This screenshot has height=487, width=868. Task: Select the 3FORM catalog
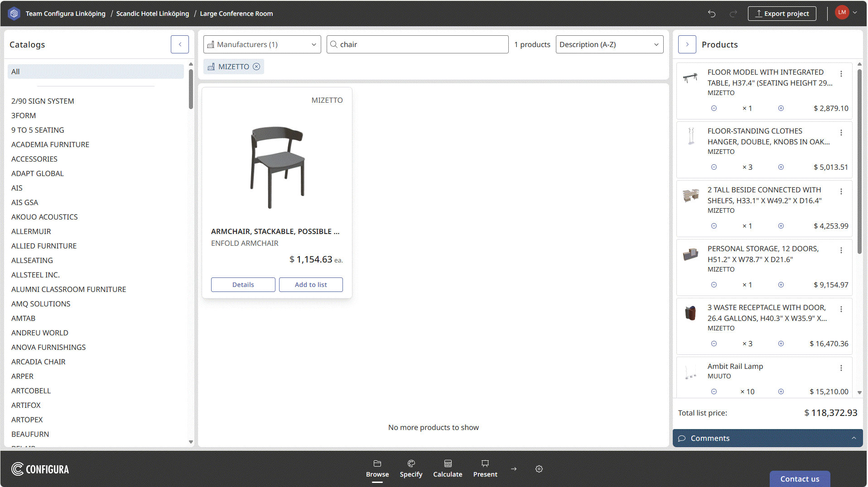tap(24, 115)
